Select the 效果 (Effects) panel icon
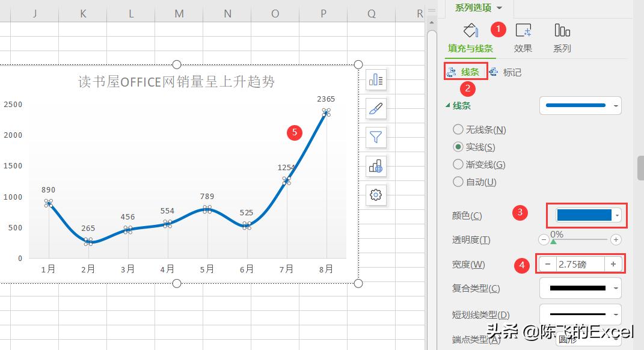The width and height of the screenshot is (644, 350). (x=523, y=36)
